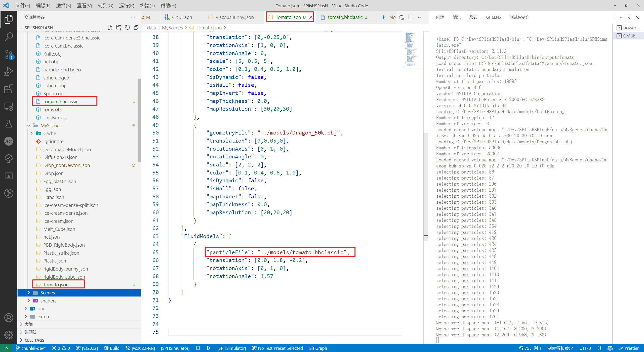Open Source Control view with badge
Screen dimensions: 644x352
point(9,54)
